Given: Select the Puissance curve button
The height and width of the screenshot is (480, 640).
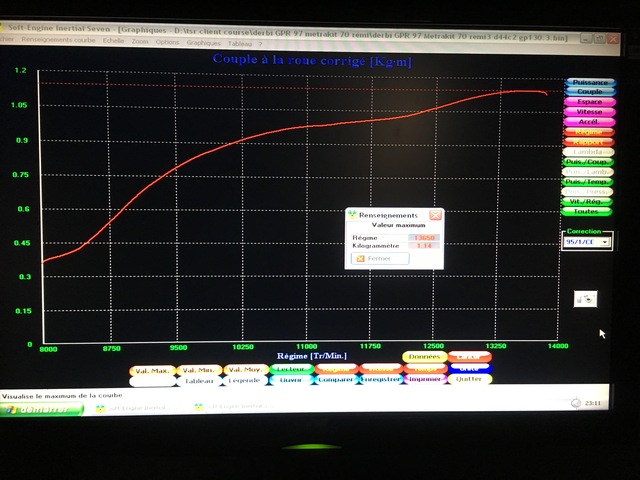Looking at the screenshot, I should point(590,83).
